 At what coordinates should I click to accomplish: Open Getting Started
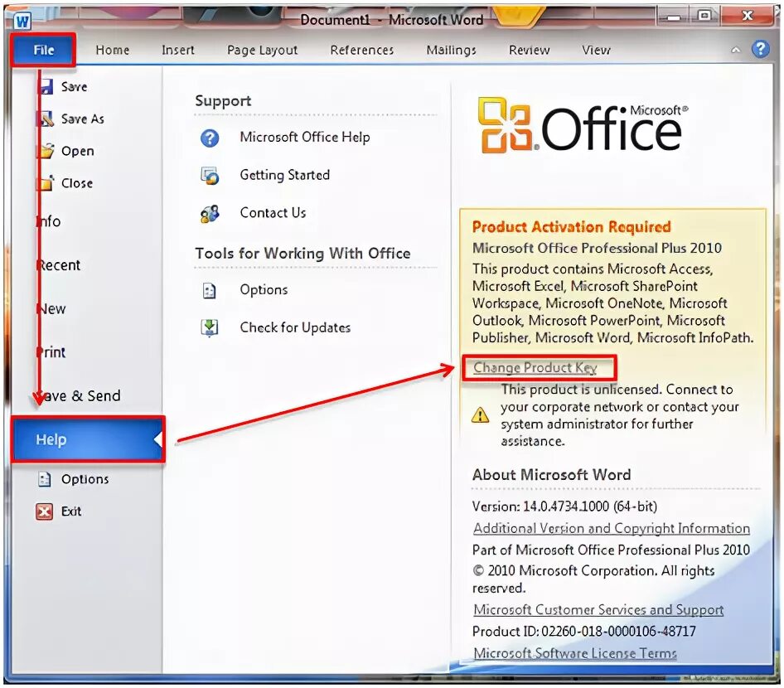pos(284,175)
